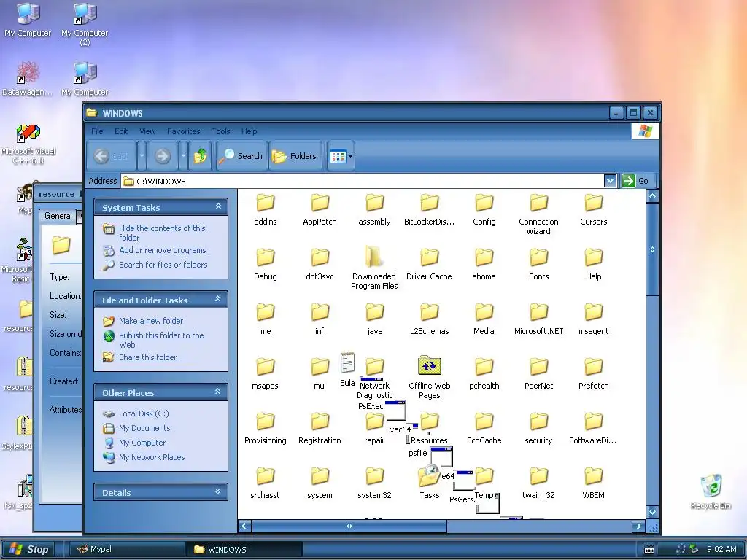Click the horizontal scrollbar left arrow
747x560 pixels.
(x=244, y=526)
